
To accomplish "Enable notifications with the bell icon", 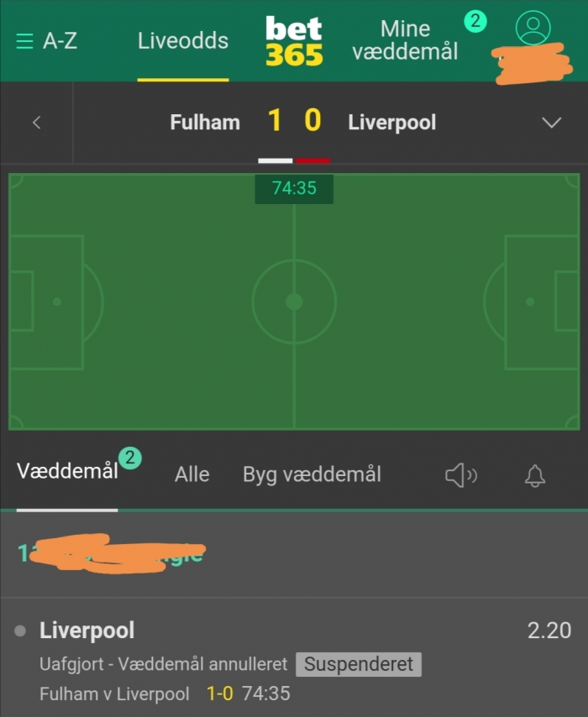I will point(534,476).
